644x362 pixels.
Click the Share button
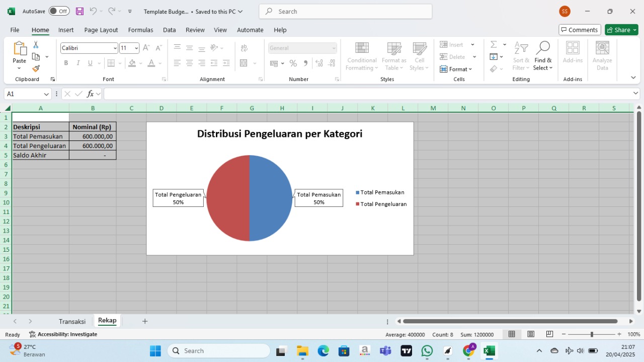click(x=621, y=30)
